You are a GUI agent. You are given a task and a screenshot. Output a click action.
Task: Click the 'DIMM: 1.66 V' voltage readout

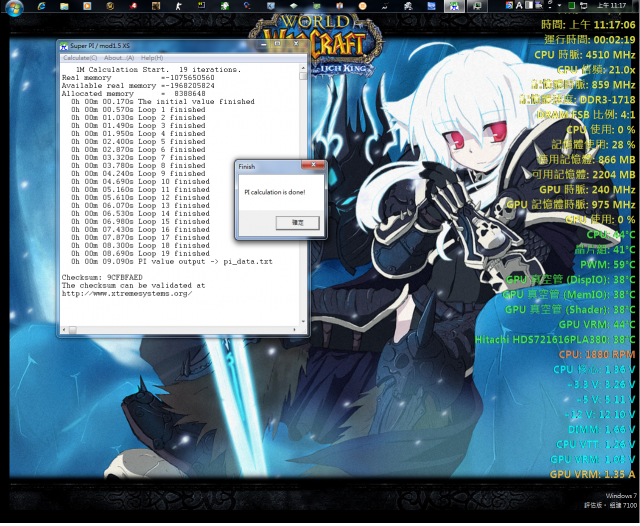tap(602, 430)
